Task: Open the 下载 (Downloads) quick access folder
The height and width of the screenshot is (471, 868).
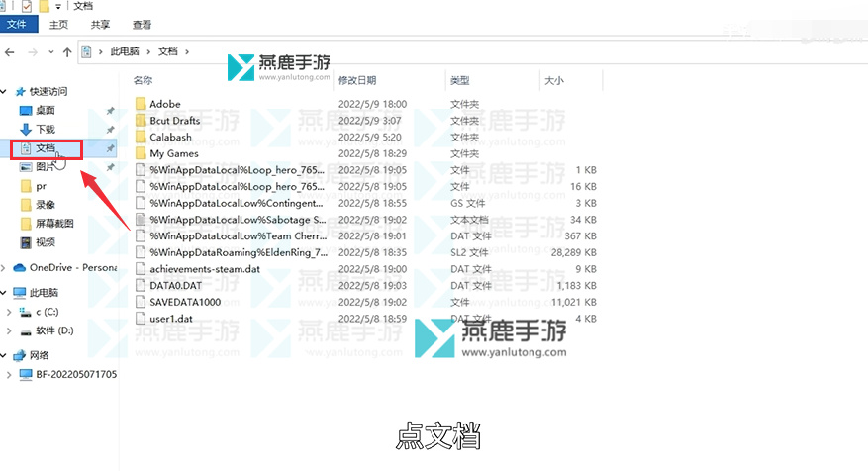Action: [46, 129]
